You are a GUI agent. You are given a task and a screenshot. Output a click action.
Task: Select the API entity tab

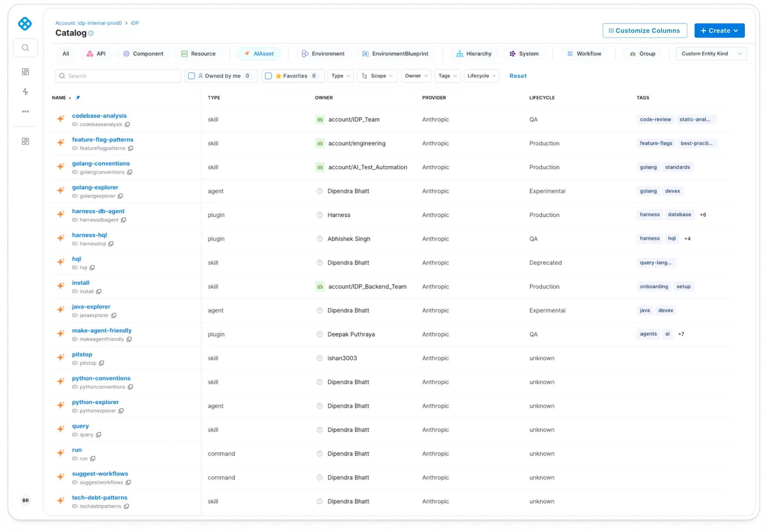96,54
